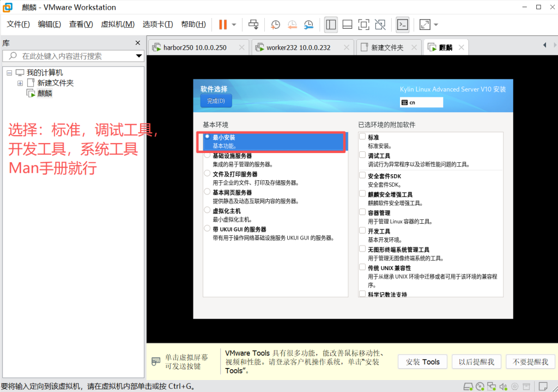Click the orange pause virtual machine icon
This screenshot has height=392, width=558.
coord(222,24)
